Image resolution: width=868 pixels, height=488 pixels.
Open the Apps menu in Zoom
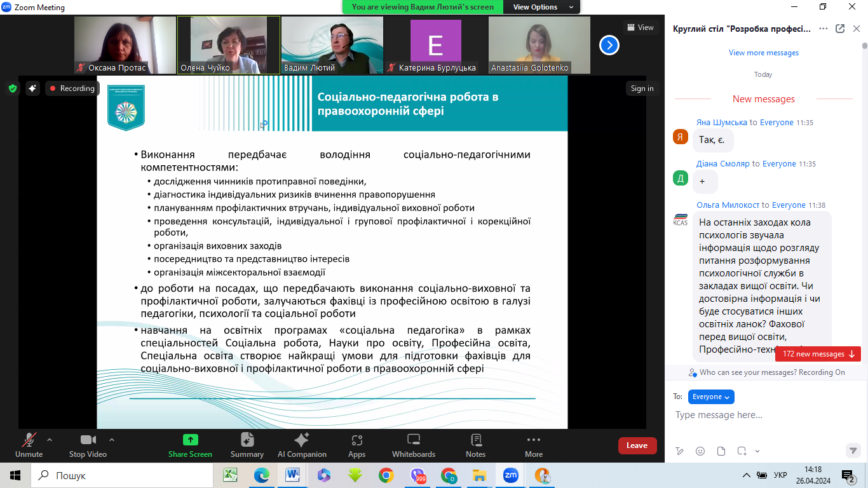point(356,445)
